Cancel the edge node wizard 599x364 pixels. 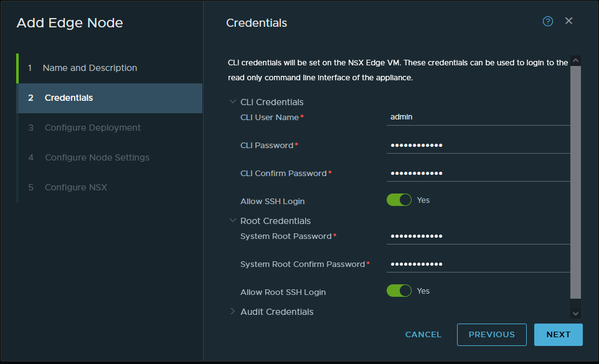pyautogui.click(x=423, y=335)
